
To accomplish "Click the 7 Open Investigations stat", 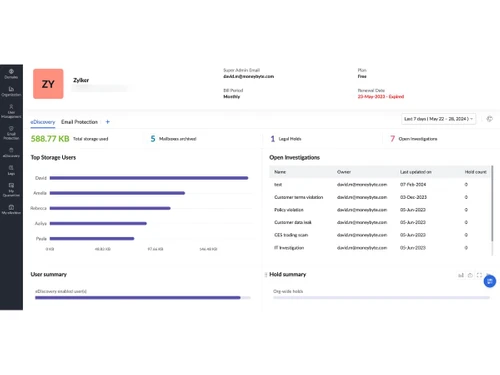I will click(x=414, y=139).
